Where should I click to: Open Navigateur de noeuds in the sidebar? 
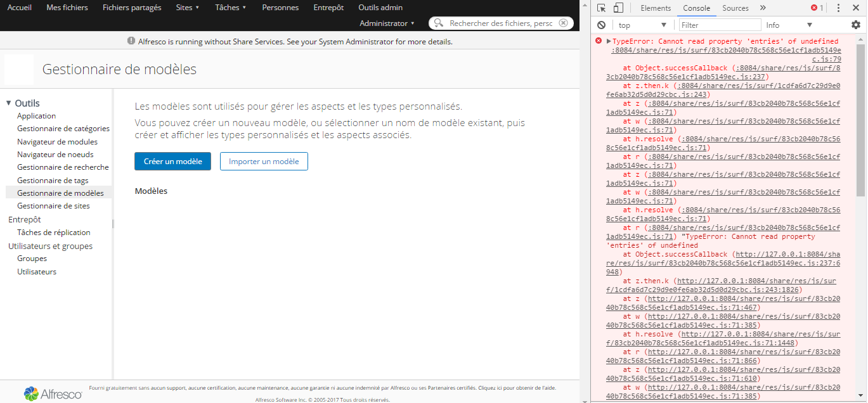coord(55,154)
